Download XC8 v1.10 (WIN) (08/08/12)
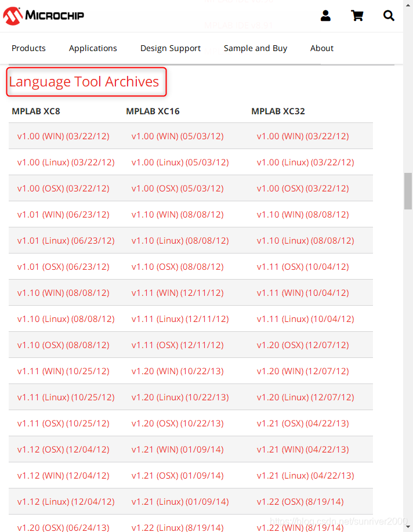 [x=63, y=293]
